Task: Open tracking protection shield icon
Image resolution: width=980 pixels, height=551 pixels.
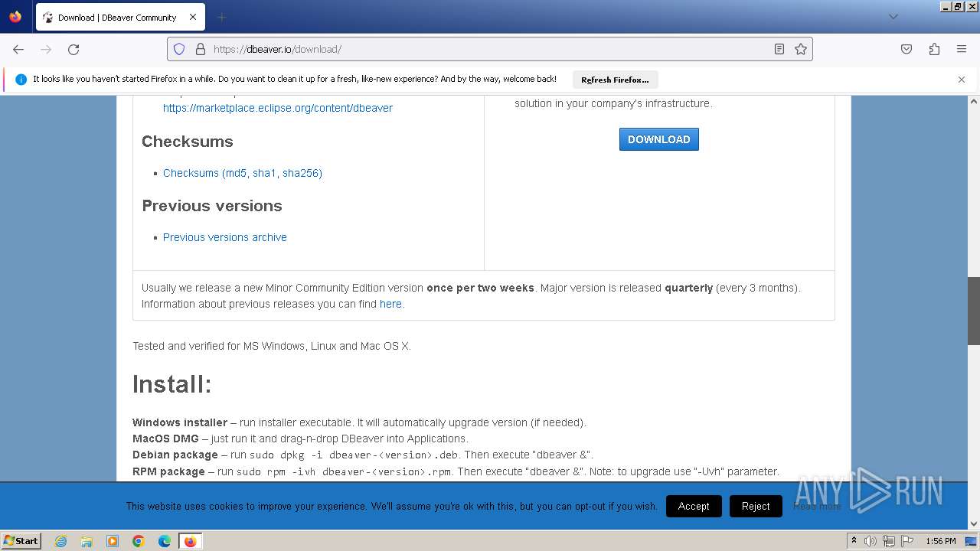Action: pyautogui.click(x=179, y=49)
